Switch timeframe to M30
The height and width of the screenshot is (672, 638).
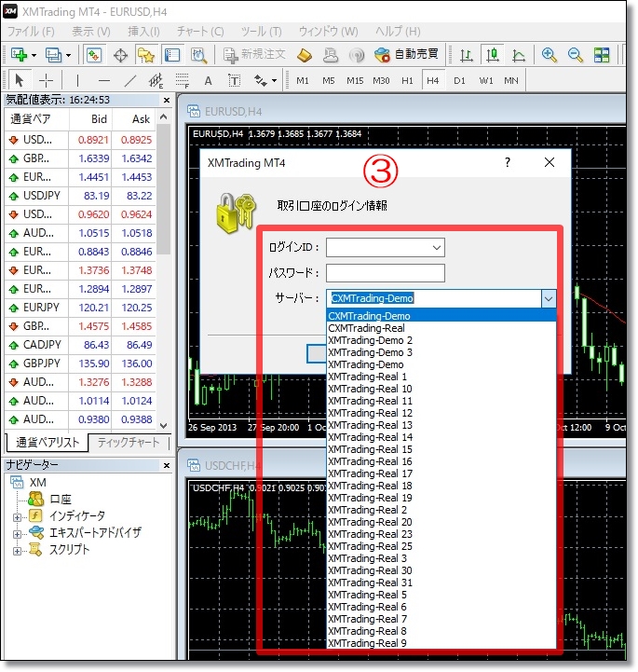(x=381, y=80)
